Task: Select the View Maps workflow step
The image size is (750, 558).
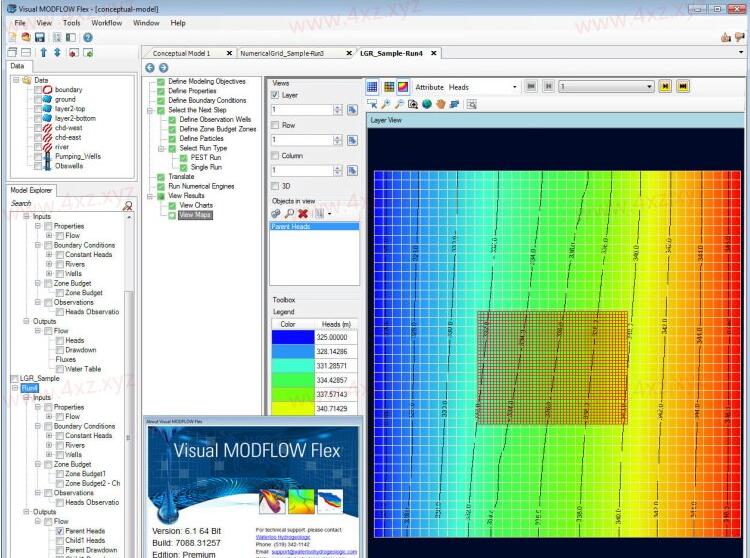Action: point(195,215)
